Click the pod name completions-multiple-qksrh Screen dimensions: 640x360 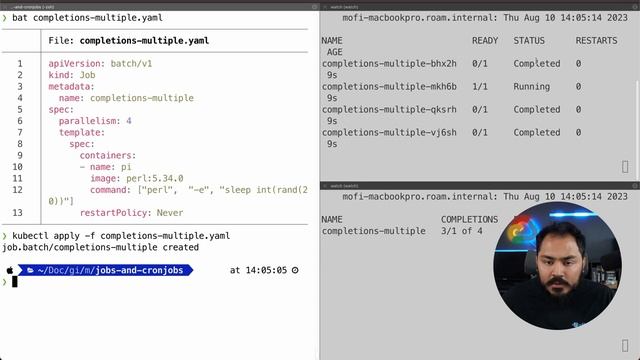pyautogui.click(x=389, y=109)
